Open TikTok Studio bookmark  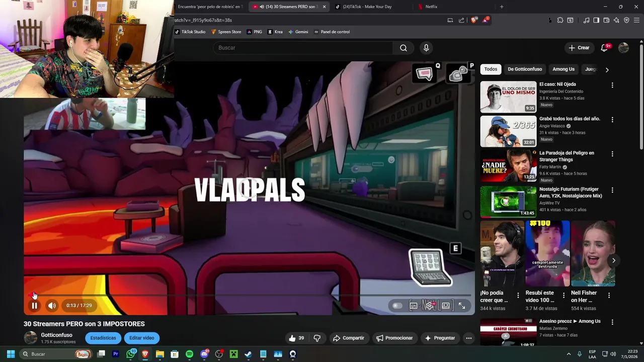(x=190, y=32)
